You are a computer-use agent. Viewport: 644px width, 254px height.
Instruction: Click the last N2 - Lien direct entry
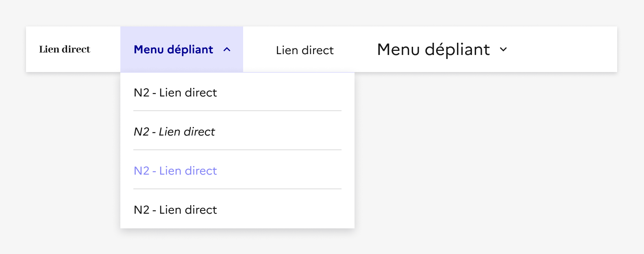pos(175,210)
